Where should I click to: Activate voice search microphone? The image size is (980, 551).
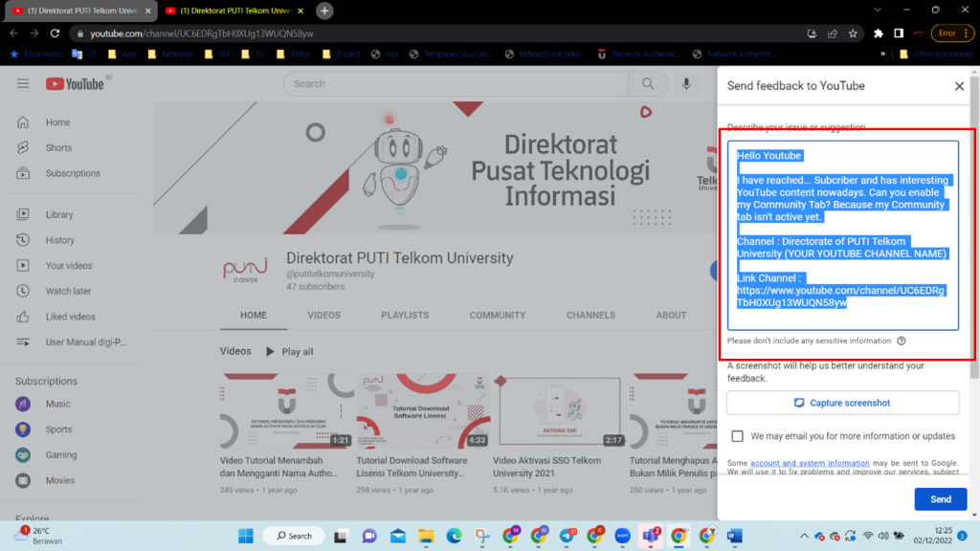pyautogui.click(x=686, y=84)
